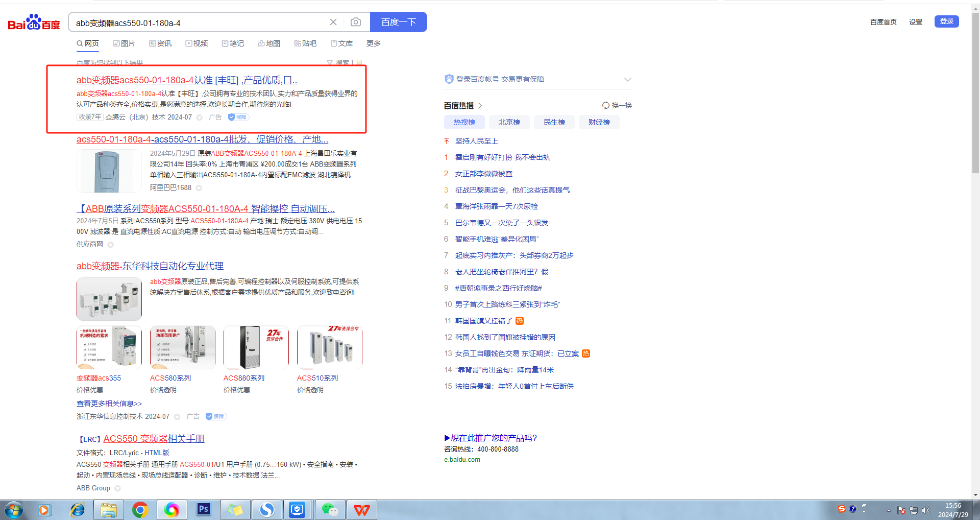Open 设置 menu at top right
This screenshot has height=520, width=980.
[x=916, y=22]
